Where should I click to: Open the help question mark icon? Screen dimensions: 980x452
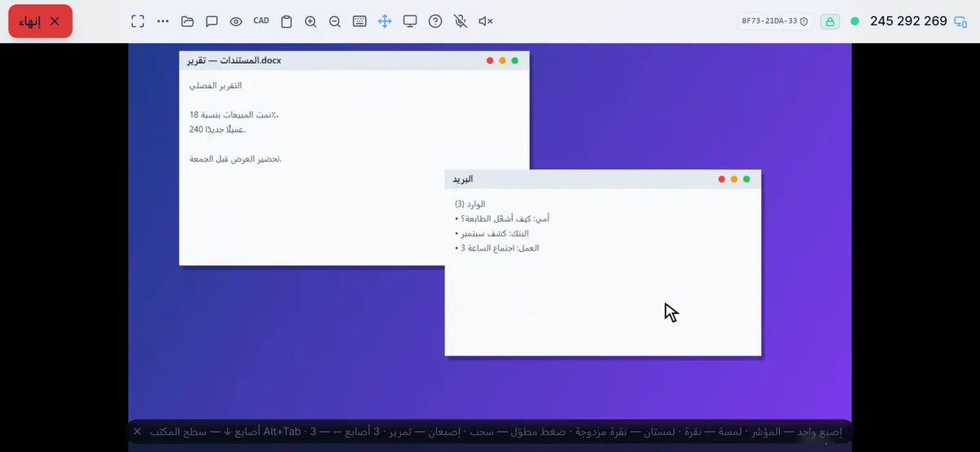pyautogui.click(x=435, y=21)
